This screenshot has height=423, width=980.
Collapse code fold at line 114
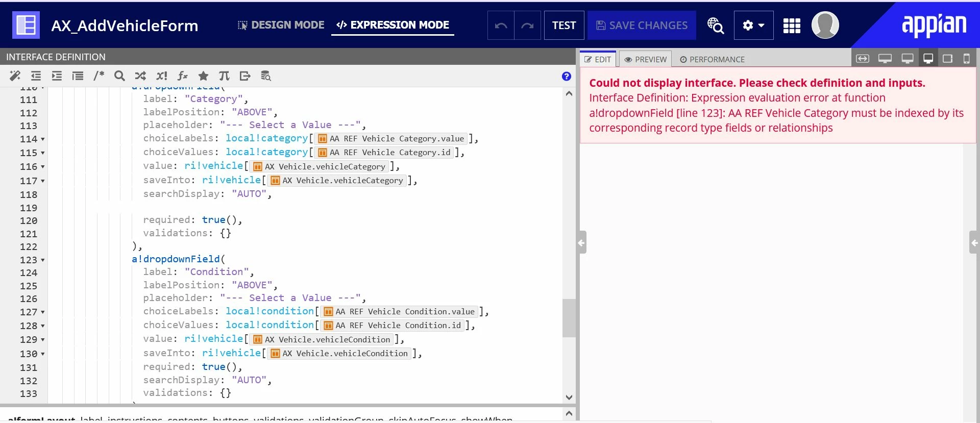pyautogui.click(x=43, y=139)
